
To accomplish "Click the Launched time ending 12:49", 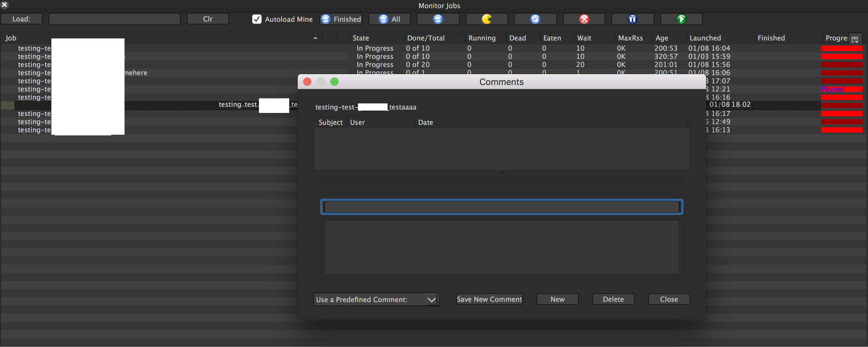I will click(718, 122).
